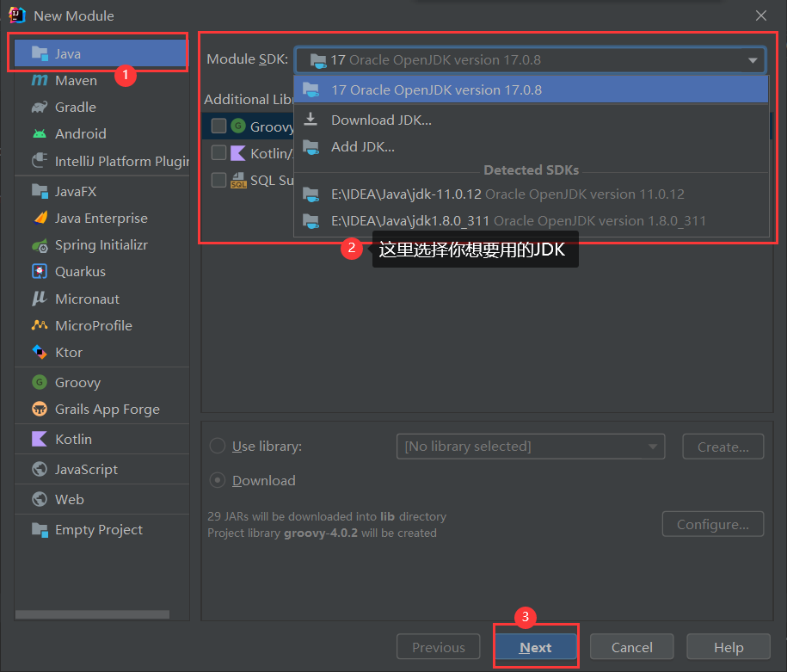
Task: Click the JavaFX folder icon
Action: point(40,191)
